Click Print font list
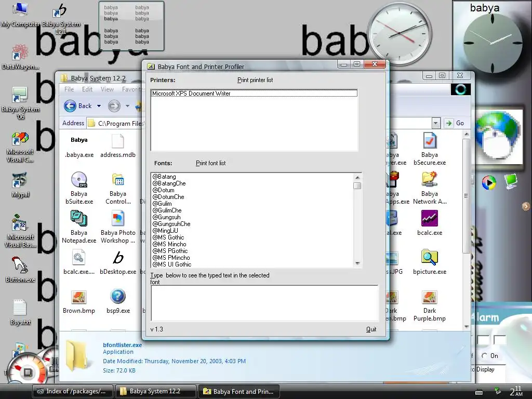532x399 pixels. coord(211,163)
